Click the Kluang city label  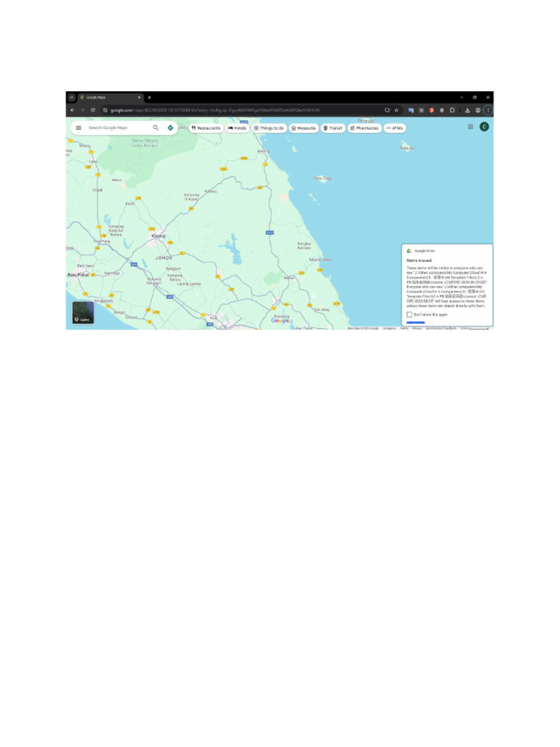[158, 236]
